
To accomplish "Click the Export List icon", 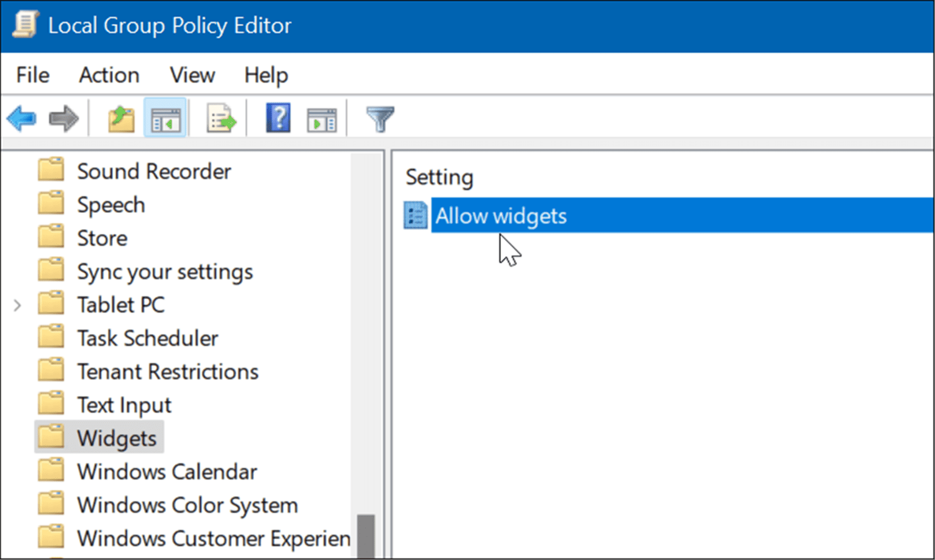I will [x=221, y=119].
